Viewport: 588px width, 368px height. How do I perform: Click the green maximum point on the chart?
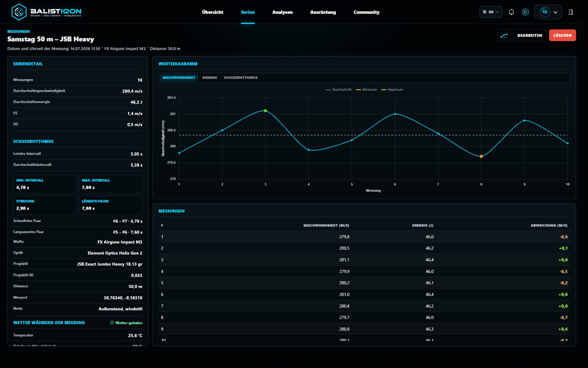(265, 111)
